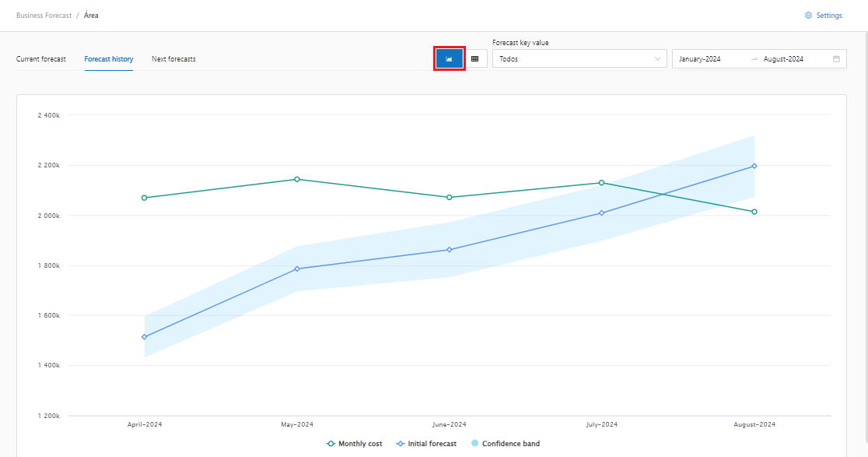Click Initial forecast point for August-2024
The image size is (868, 457).
754,166
